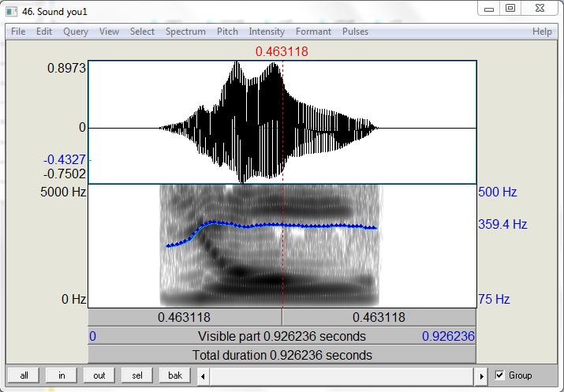The height and width of the screenshot is (392, 564).
Task: Toggle the Group checkbox
Action: pos(499,375)
